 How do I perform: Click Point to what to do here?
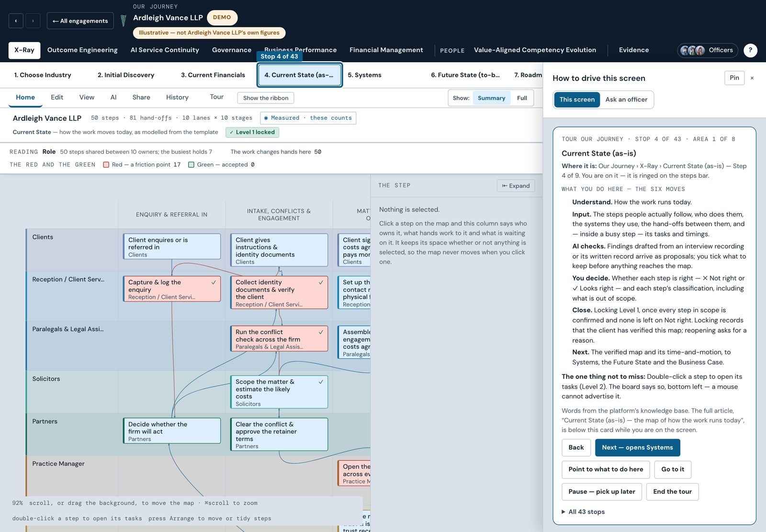coord(606,470)
